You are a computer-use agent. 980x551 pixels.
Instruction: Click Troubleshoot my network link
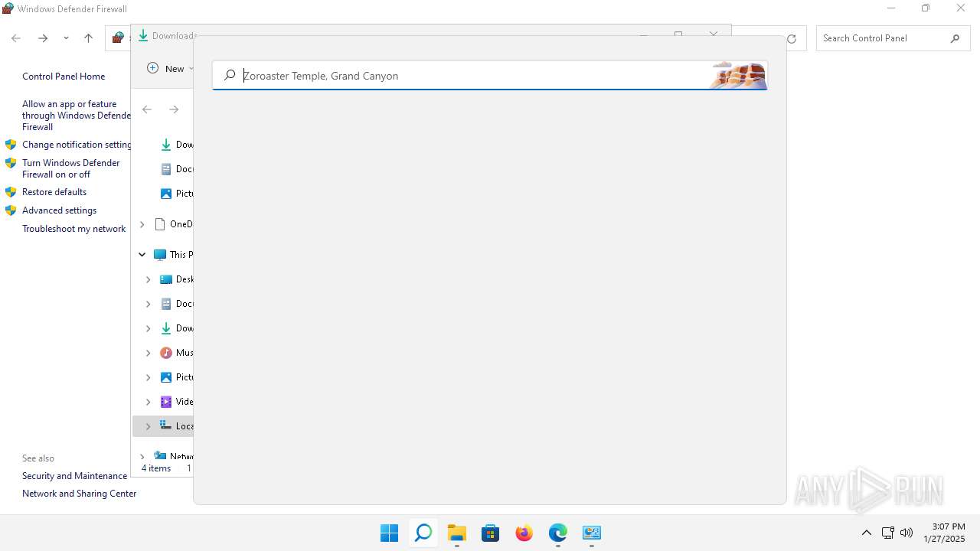[74, 229]
